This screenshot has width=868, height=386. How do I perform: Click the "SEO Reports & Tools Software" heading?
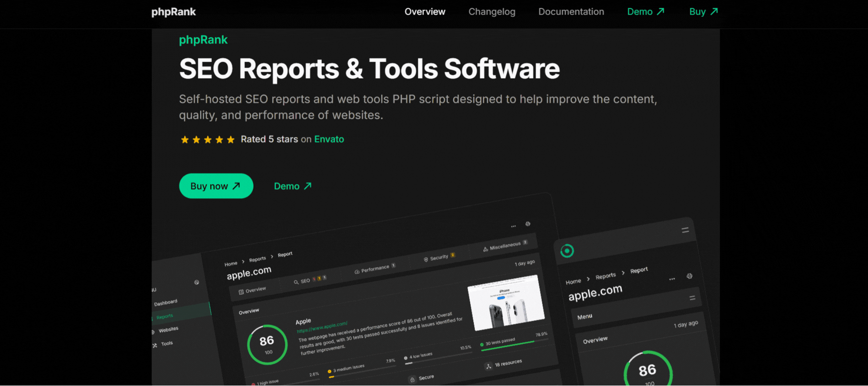(369, 69)
